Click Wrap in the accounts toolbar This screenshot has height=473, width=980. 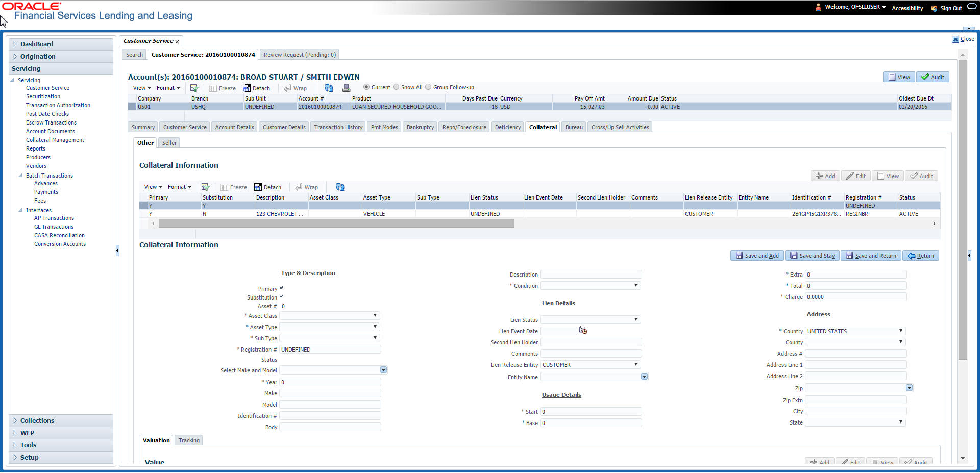click(x=296, y=88)
